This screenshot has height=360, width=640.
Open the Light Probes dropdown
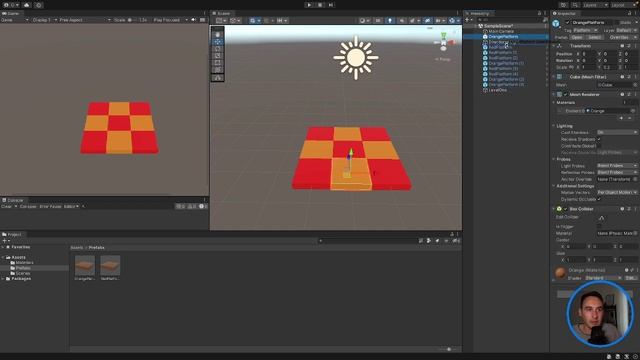[x=617, y=166]
